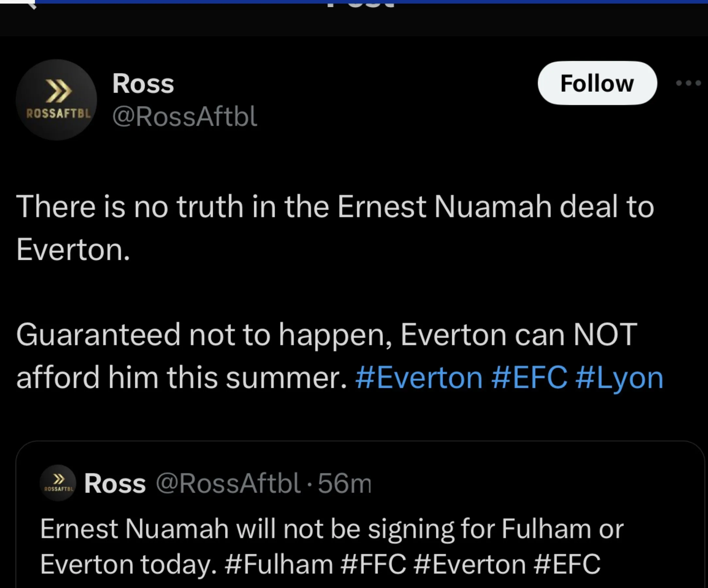
Task: Click the 56m timestamp
Action: point(345,484)
